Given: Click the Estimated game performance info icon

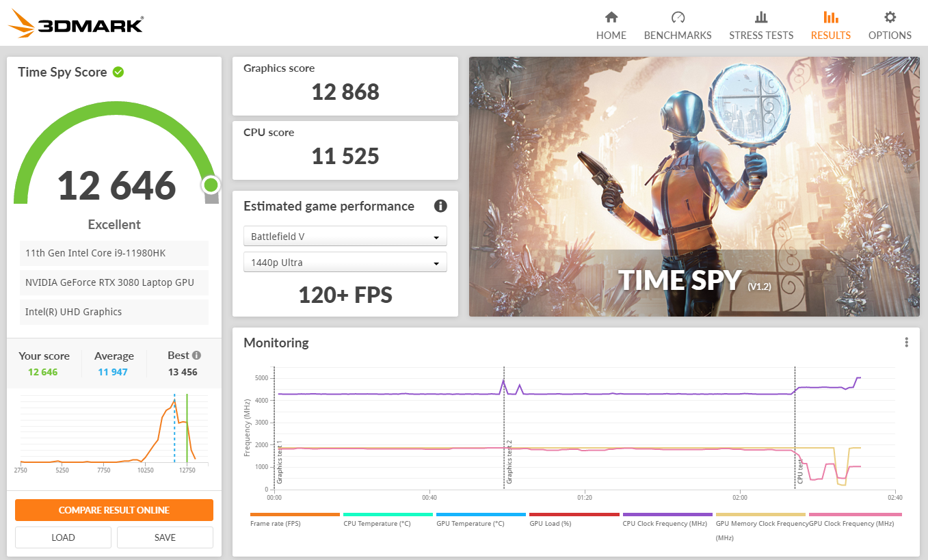Looking at the screenshot, I should click(x=440, y=206).
